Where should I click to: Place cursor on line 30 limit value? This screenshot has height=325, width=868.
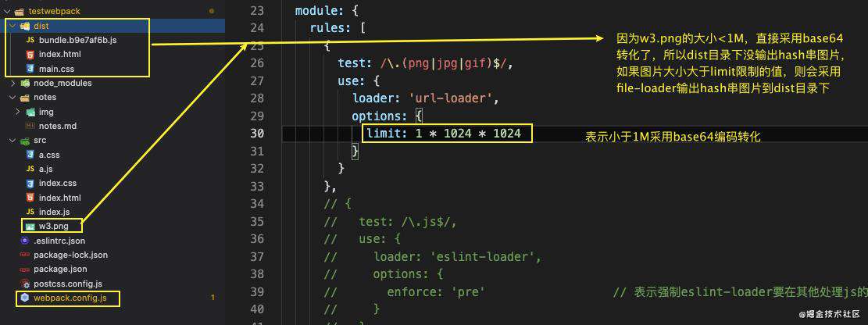click(468, 134)
